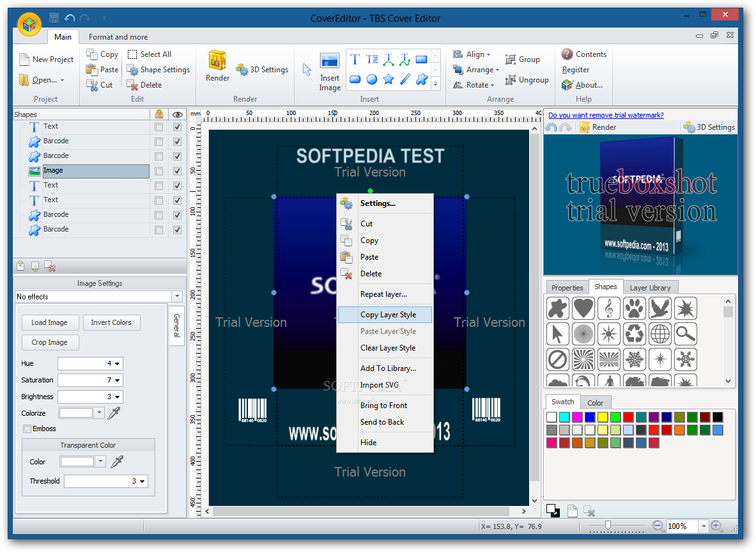The image size is (756, 552).
Task: Click the Render icon in the ribbon
Action: (217, 61)
